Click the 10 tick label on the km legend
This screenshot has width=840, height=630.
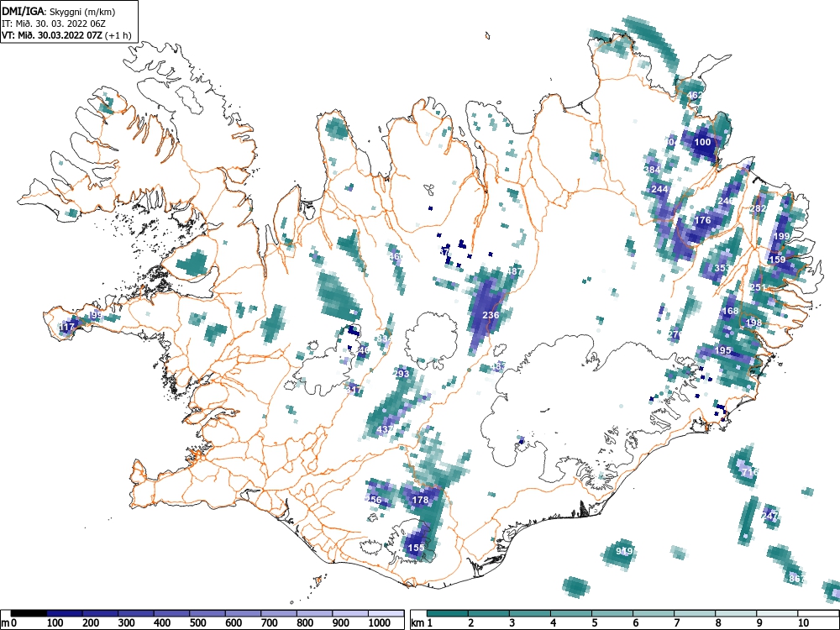point(803,623)
